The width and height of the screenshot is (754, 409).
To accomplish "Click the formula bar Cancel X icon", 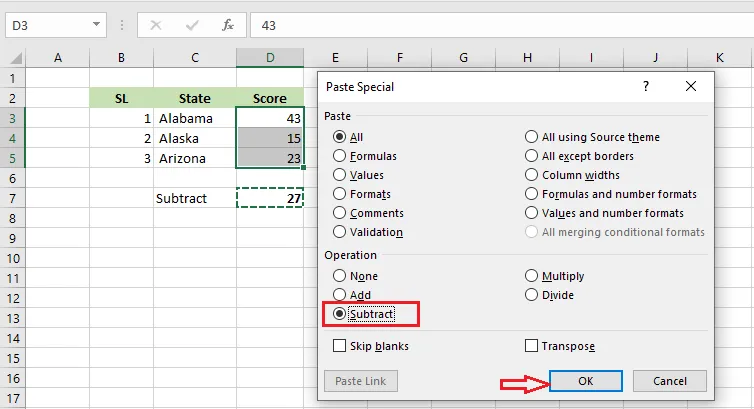I will click(x=156, y=25).
